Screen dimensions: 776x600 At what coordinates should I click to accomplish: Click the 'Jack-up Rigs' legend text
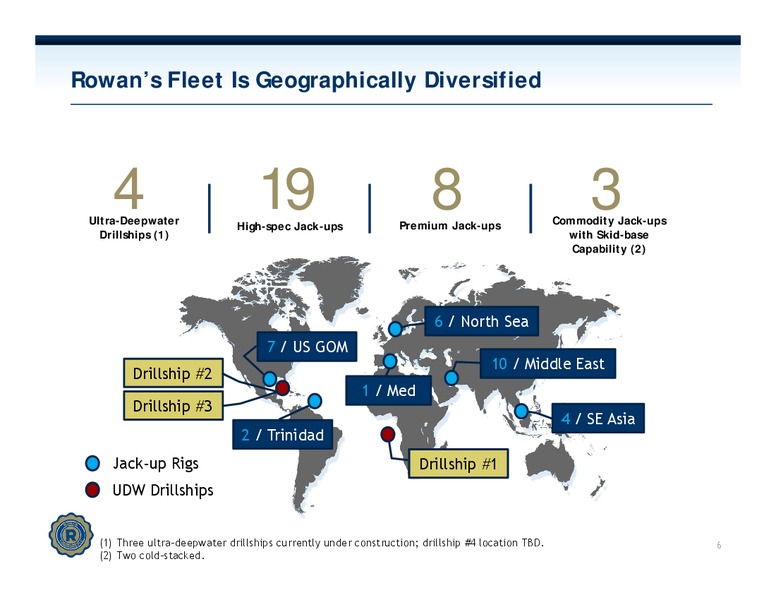tap(156, 463)
